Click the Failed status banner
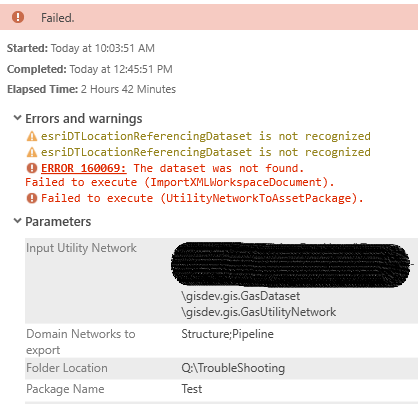Screen dimensions: 418x404 point(209,17)
